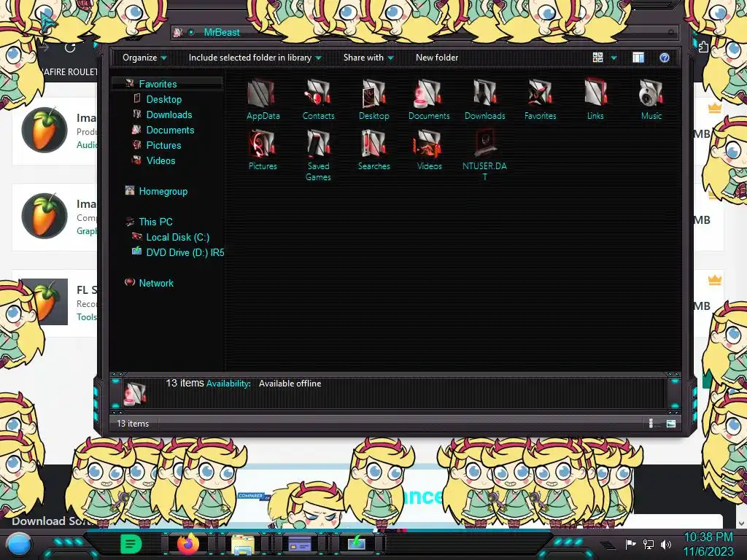
Task: Open the Organize menu
Action: pyautogui.click(x=144, y=58)
